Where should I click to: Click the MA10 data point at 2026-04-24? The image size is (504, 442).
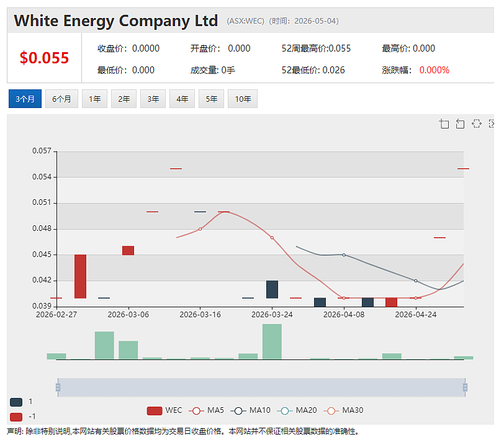point(416,281)
